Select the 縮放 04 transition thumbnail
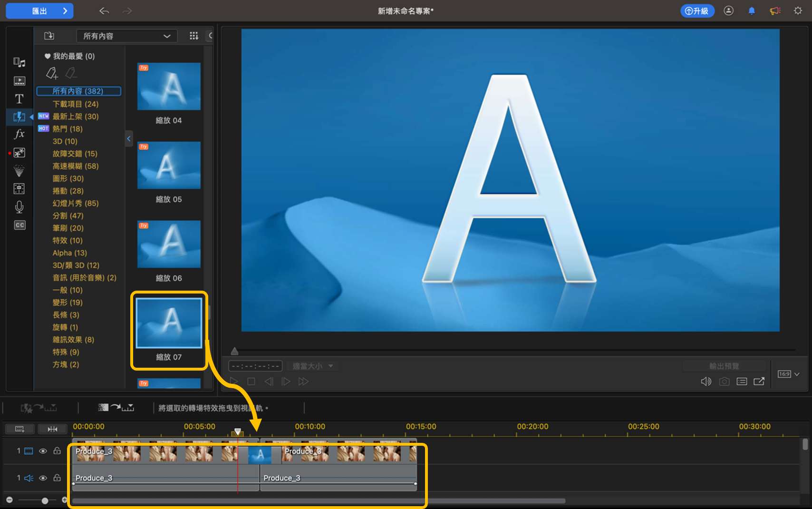 point(169,87)
